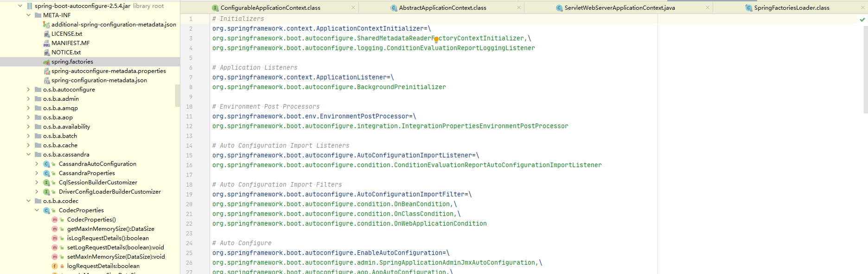Select setMaxInMemorySize(DataSize):void in tree
This screenshot has width=868, height=274.
[x=116, y=257]
